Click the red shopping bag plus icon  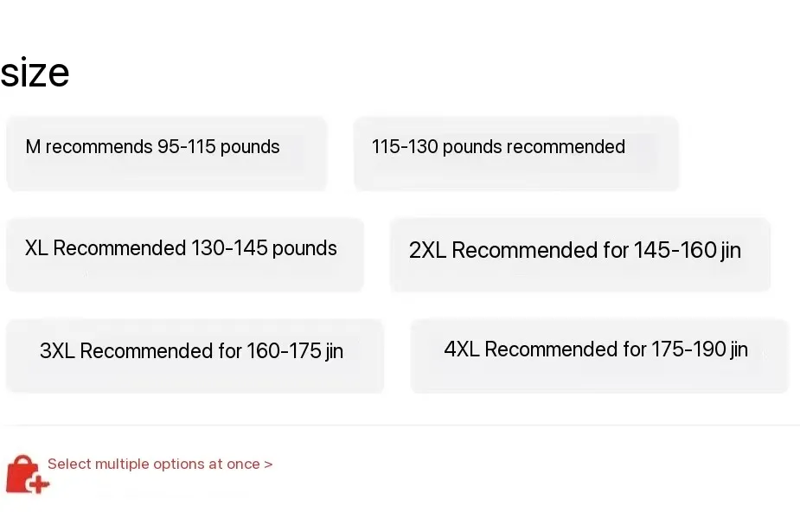27,474
